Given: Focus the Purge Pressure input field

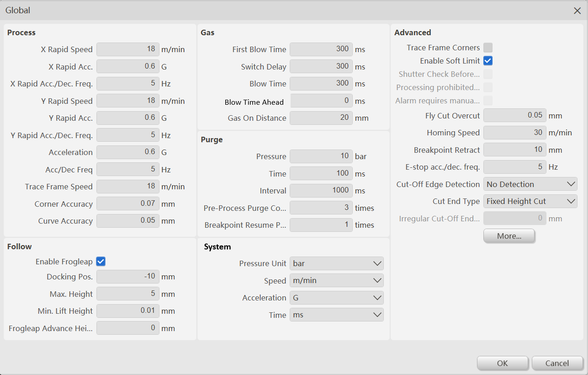Looking at the screenshot, I should [x=321, y=156].
